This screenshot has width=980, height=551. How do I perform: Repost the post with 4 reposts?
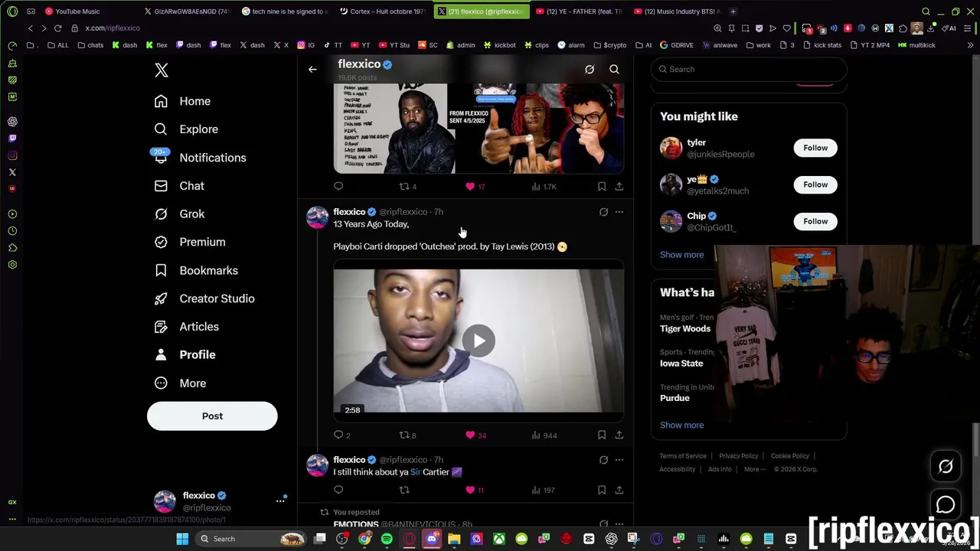tap(404, 186)
